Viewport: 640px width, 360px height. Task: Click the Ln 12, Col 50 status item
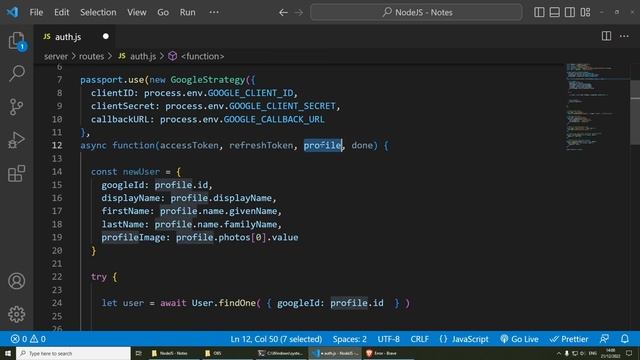coord(276,339)
